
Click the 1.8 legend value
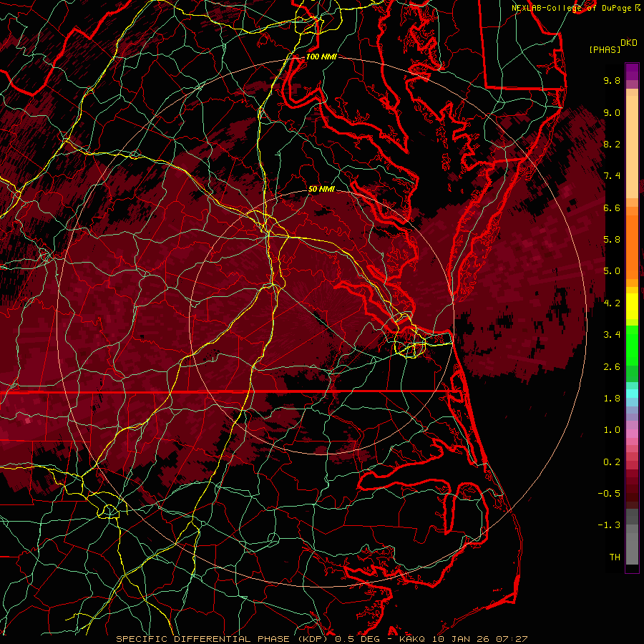pos(612,399)
